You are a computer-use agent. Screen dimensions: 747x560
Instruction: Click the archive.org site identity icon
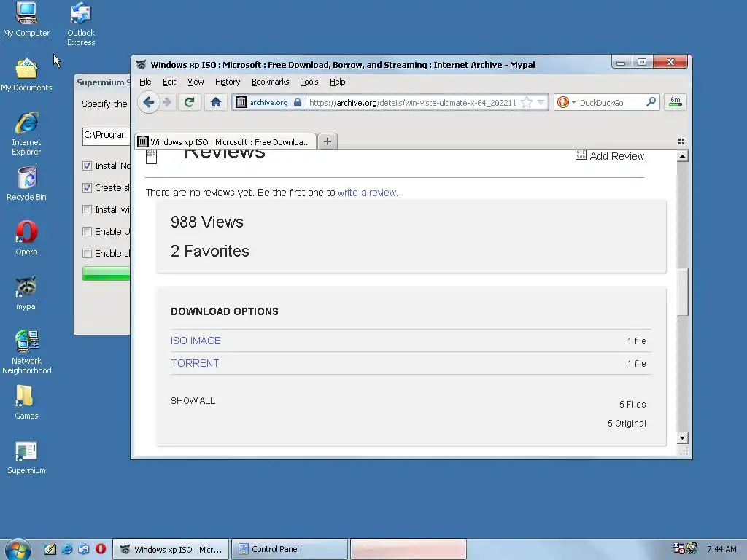(241, 102)
